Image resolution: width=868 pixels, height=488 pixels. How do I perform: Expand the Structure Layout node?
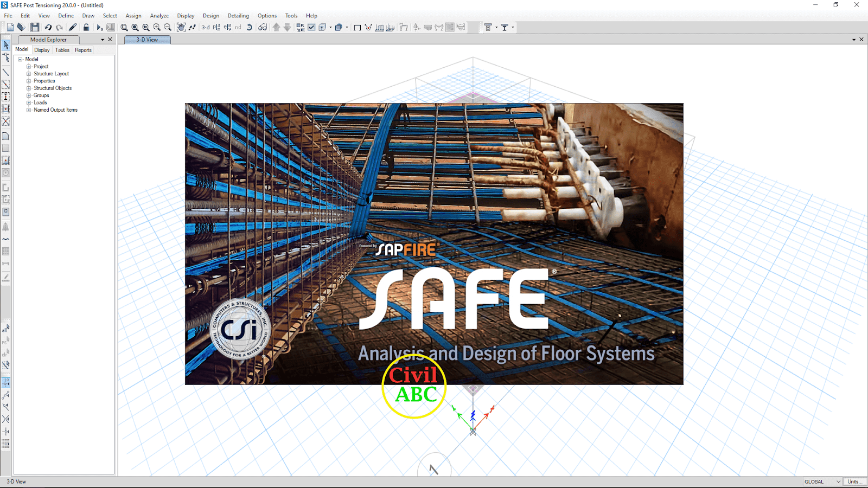pos(29,74)
